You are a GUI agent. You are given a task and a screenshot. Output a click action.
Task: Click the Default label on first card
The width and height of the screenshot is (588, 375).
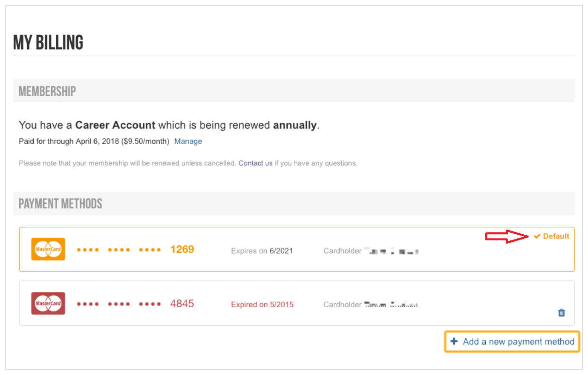click(x=556, y=236)
